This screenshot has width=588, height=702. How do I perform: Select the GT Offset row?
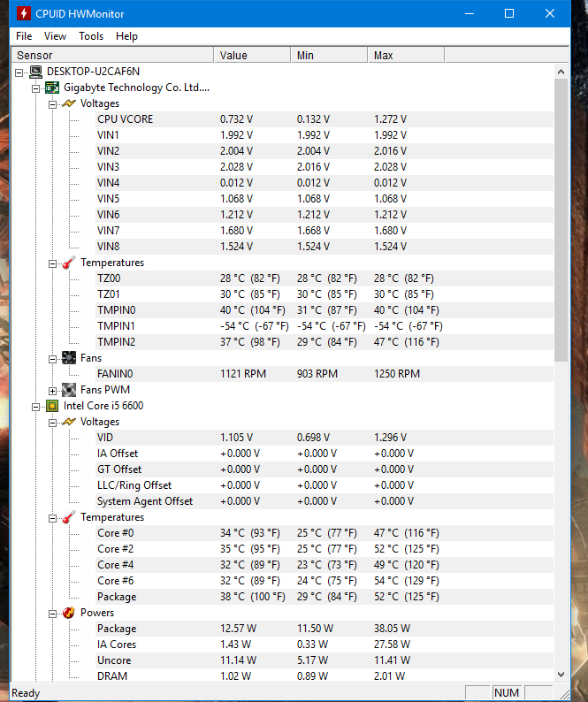pos(325,469)
